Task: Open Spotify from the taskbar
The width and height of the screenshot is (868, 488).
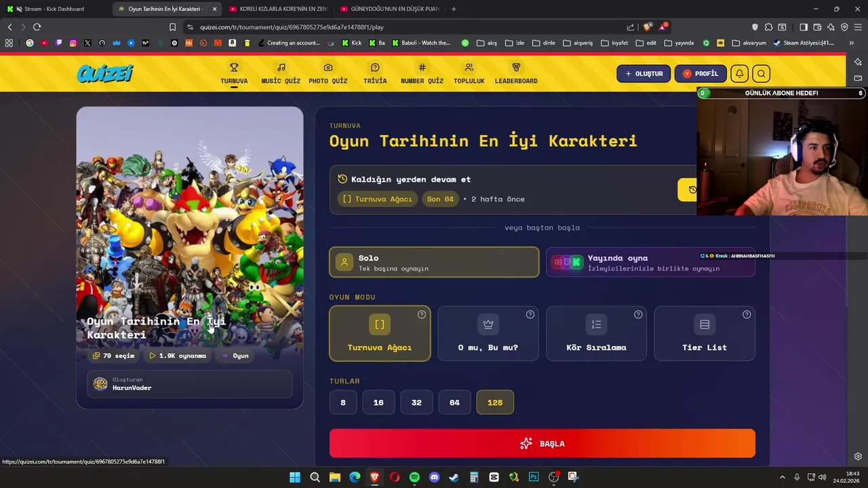Action: tap(414, 477)
